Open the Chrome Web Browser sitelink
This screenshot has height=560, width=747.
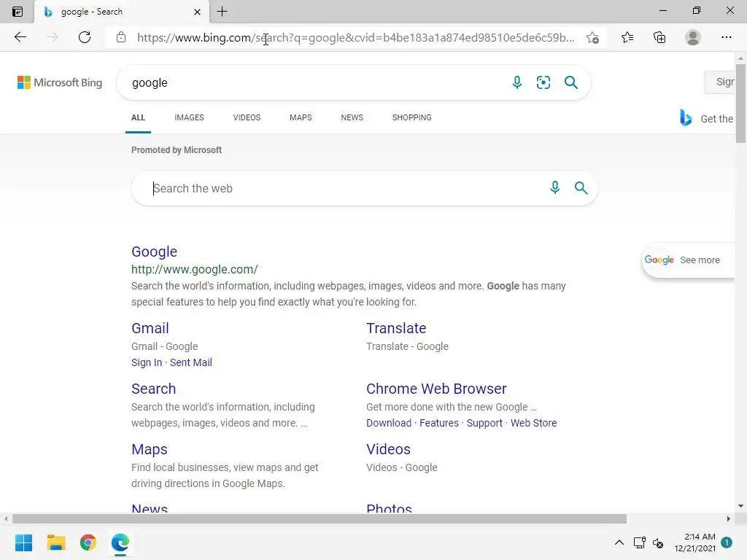point(436,389)
